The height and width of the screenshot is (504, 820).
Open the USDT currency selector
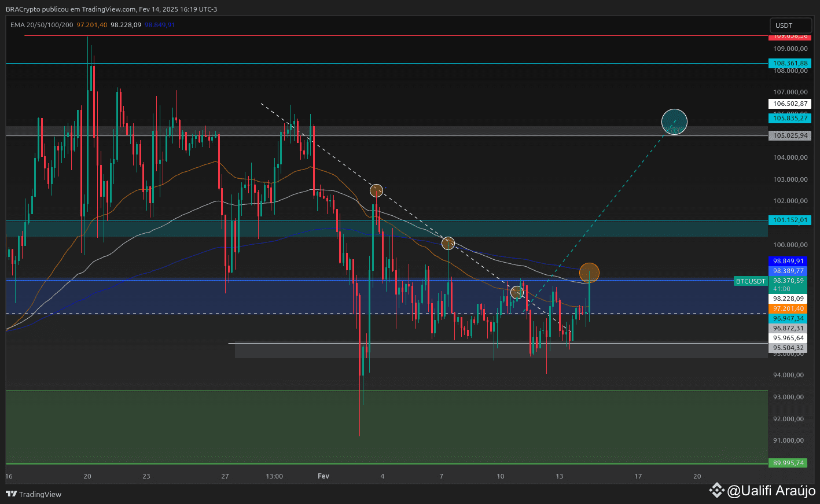pos(790,25)
